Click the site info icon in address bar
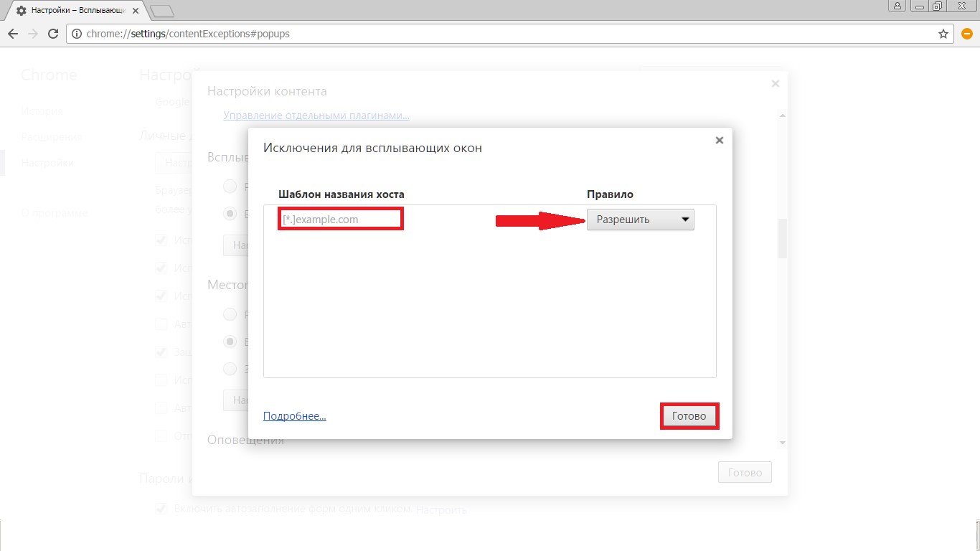The width and height of the screenshot is (980, 551). point(76,34)
